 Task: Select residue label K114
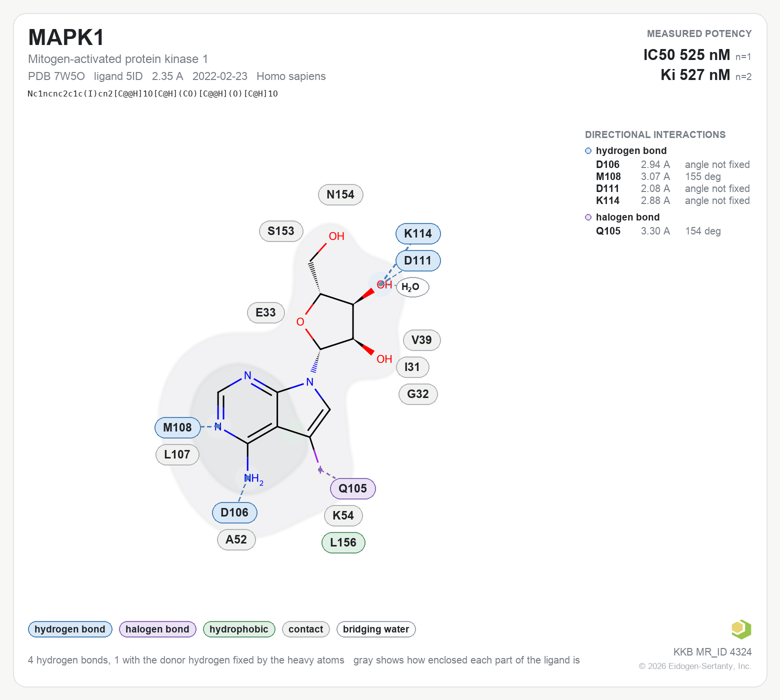click(418, 233)
